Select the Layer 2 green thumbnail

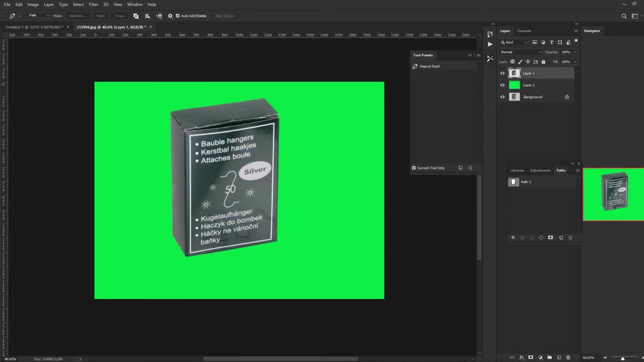(514, 85)
